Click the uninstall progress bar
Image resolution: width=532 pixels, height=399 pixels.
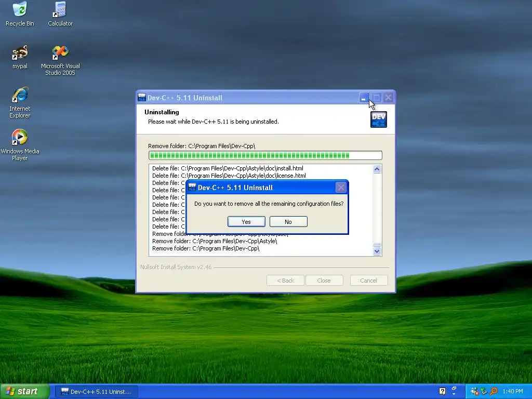tap(265, 155)
